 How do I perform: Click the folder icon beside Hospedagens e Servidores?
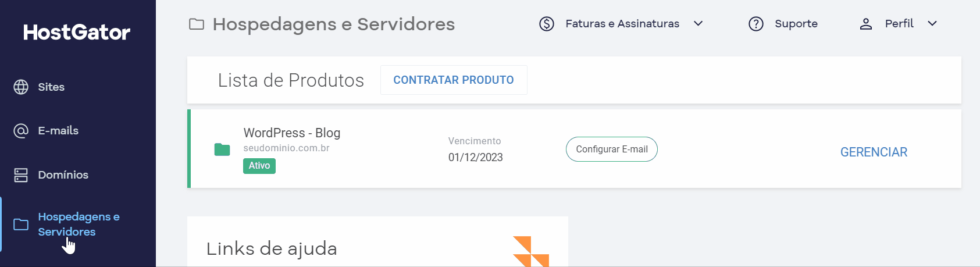pos(21,225)
